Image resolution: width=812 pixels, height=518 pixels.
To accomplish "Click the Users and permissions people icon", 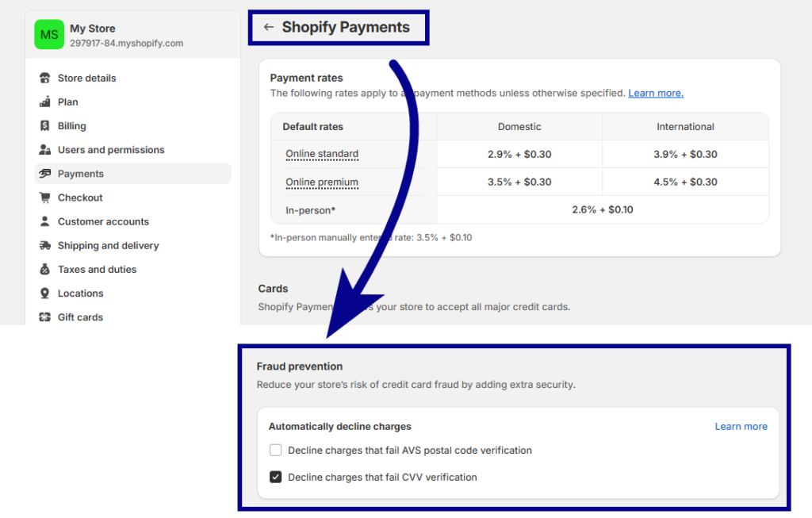I will click(x=45, y=150).
